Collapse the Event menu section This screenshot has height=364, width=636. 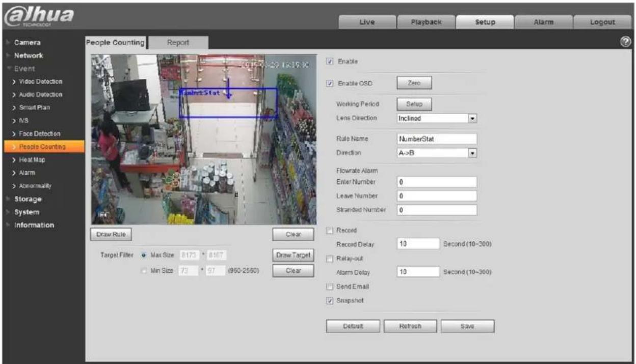coord(24,69)
